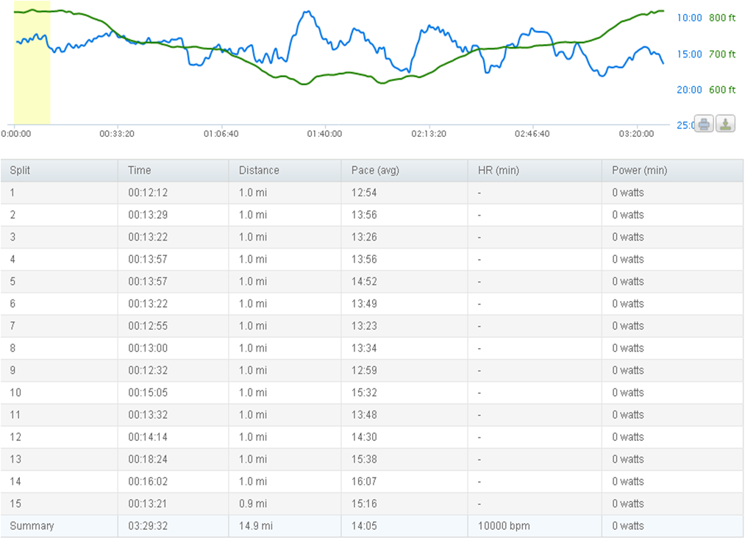The width and height of the screenshot is (756, 549).
Task: Click the print chart icon
Action: pos(704,124)
